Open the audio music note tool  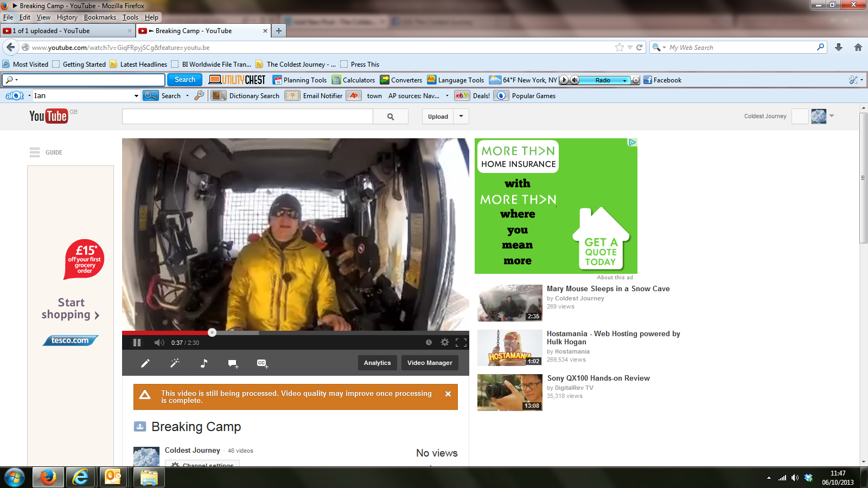[204, 363]
